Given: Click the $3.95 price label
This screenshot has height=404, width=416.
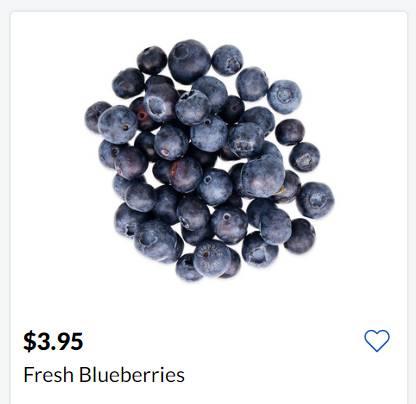Looking at the screenshot, I should pyautogui.click(x=53, y=341).
